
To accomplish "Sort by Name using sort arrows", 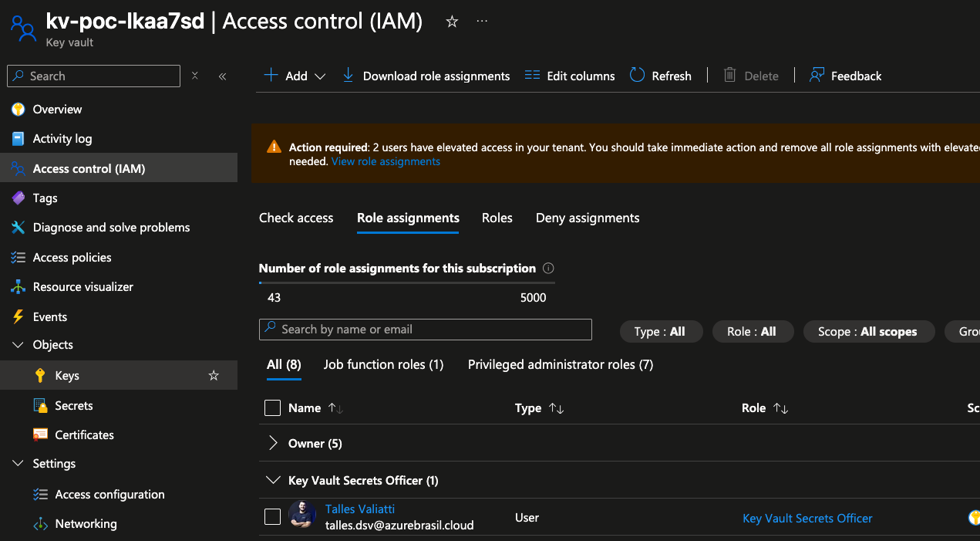I will coord(335,408).
